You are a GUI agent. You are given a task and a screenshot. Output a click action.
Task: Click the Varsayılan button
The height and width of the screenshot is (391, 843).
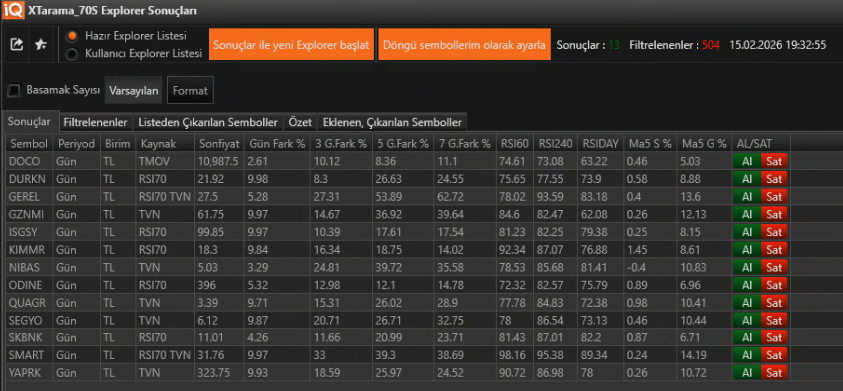(x=134, y=90)
